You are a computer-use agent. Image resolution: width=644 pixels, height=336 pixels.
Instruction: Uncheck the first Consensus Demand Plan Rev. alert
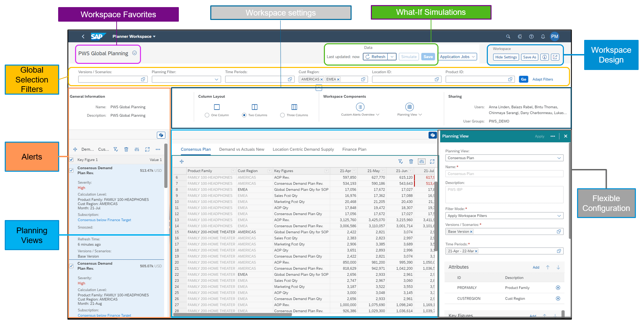(x=71, y=170)
